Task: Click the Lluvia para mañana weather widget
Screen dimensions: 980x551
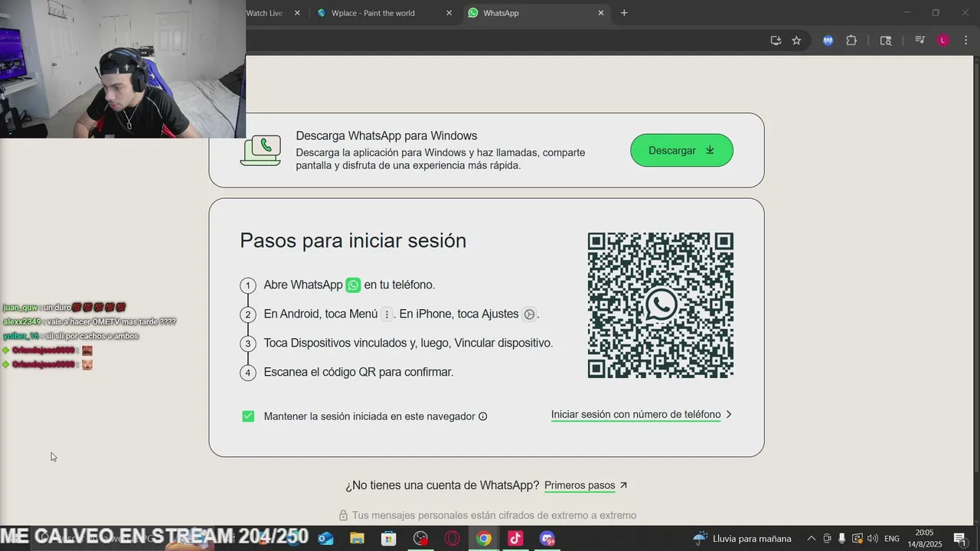Action: (x=742, y=538)
